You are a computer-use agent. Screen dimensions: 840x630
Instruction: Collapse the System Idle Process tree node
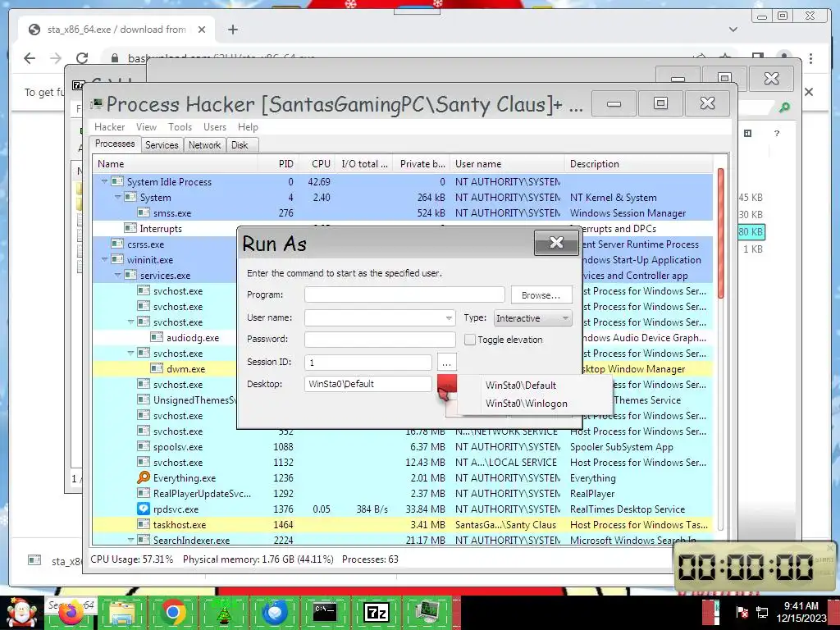click(x=104, y=181)
